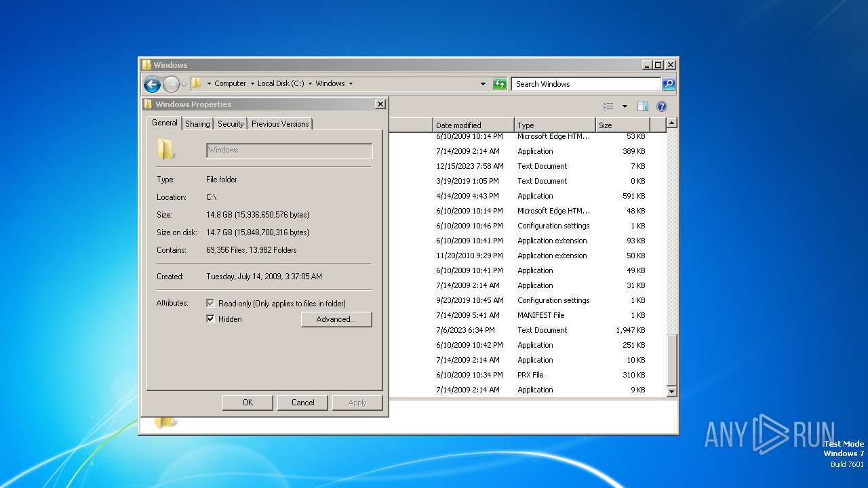Expand the breadcrumb arrow after Windows
Image resolution: width=868 pixels, height=488 pixels.
tap(351, 84)
